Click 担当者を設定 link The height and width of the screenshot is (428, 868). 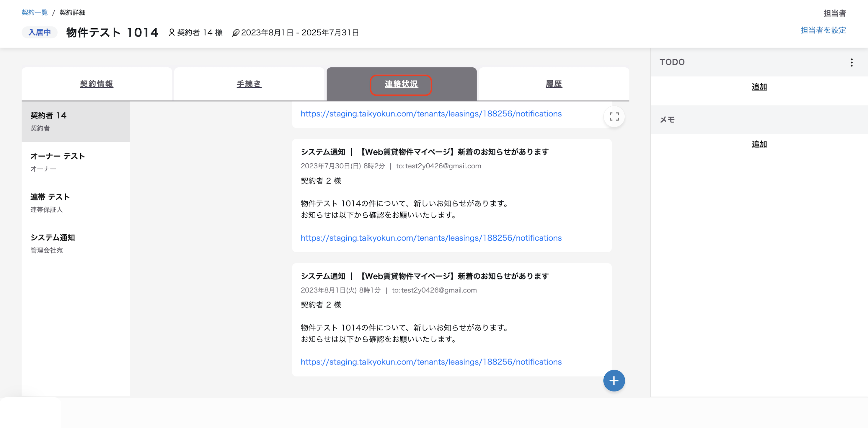[x=823, y=30]
